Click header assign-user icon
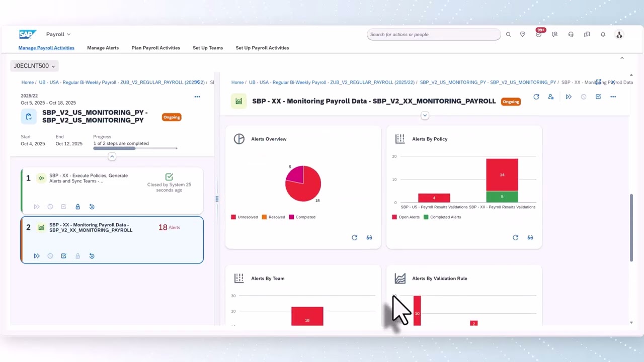The width and height of the screenshot is (644, 362). 551,97
